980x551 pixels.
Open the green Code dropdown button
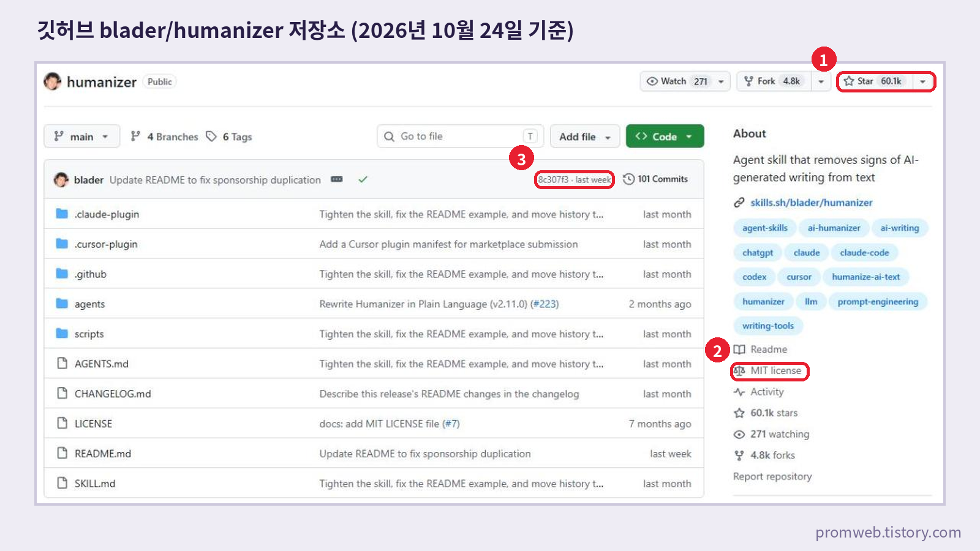coord(665,137)
